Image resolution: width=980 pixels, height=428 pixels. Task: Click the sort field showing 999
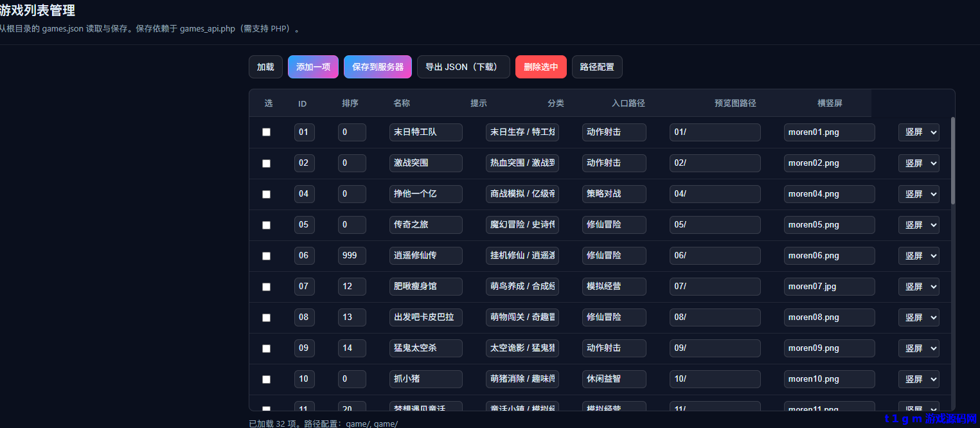point(352,255)
